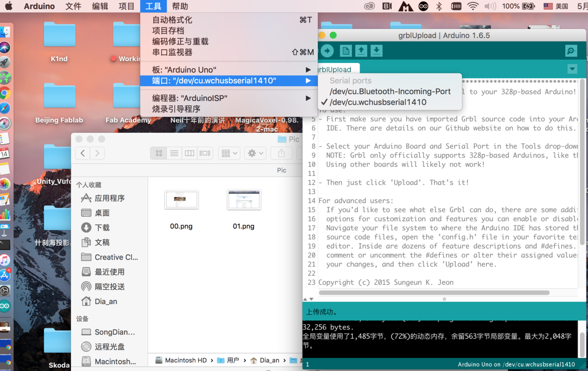Open Siri from the Dock
This screenshot has width=588, height=371.
pyautogui.click(x=5, y=47)
